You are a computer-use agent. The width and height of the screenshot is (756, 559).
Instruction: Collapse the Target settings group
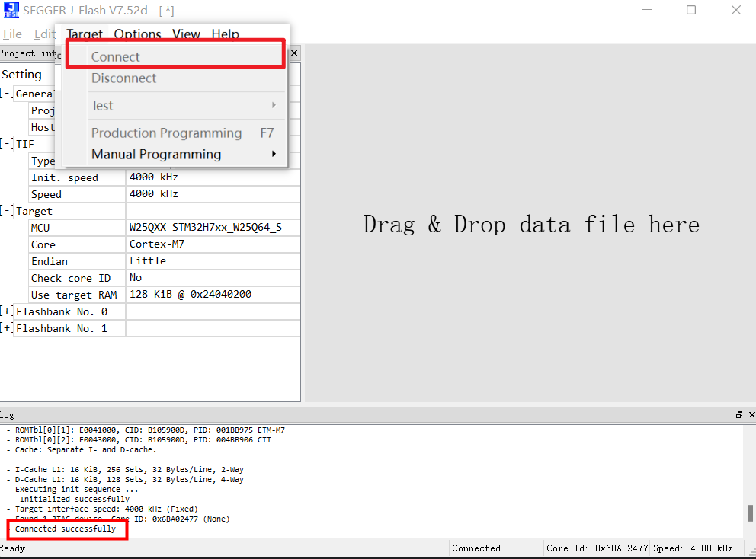[6, 211]
